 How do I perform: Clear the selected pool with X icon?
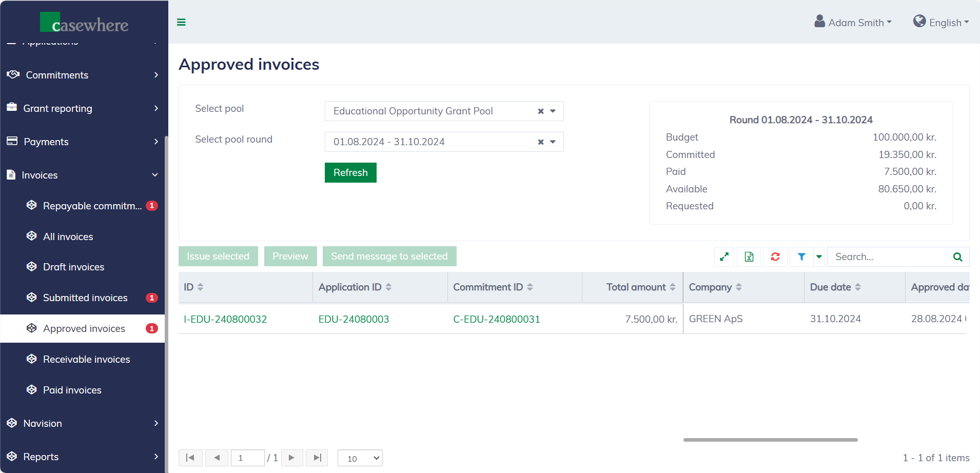540,111
